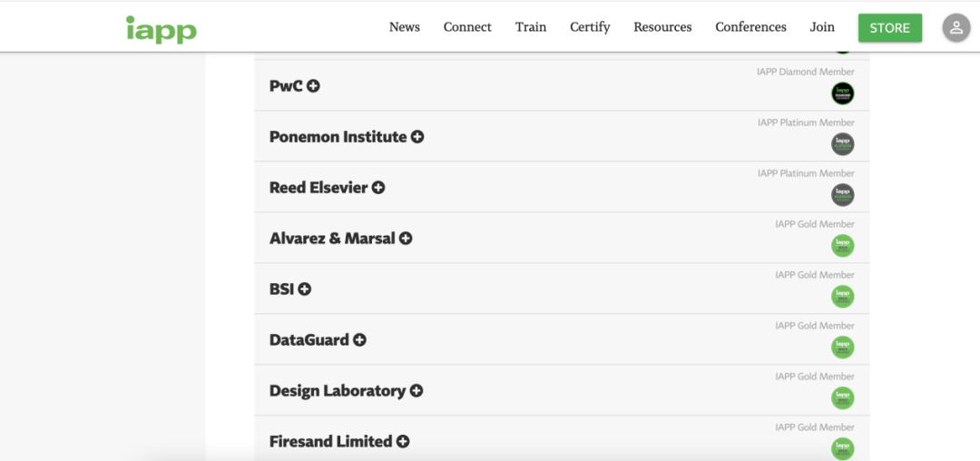Click the BSI company name
The width and height of the screenshot is (980, 461).
[282, 289]
